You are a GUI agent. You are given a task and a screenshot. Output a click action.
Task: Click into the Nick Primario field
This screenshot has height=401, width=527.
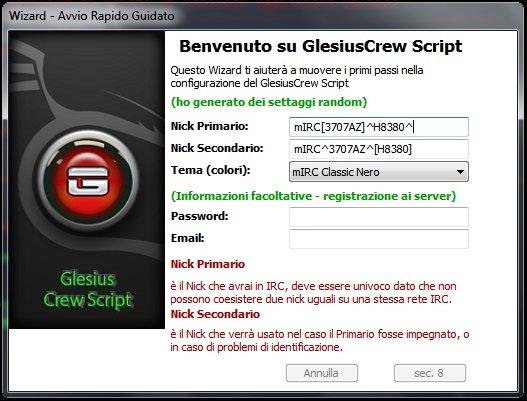[378, 127]
